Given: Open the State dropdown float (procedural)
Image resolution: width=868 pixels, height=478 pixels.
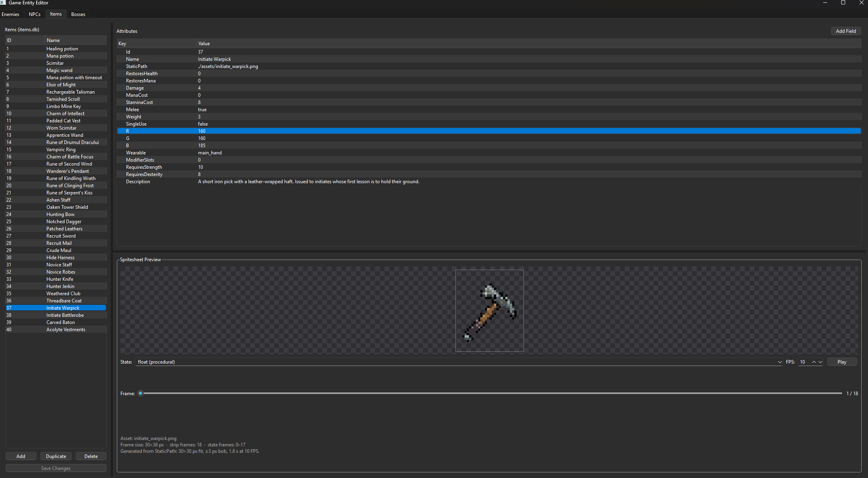Looking at the screenshot, I should click(459, 362).
